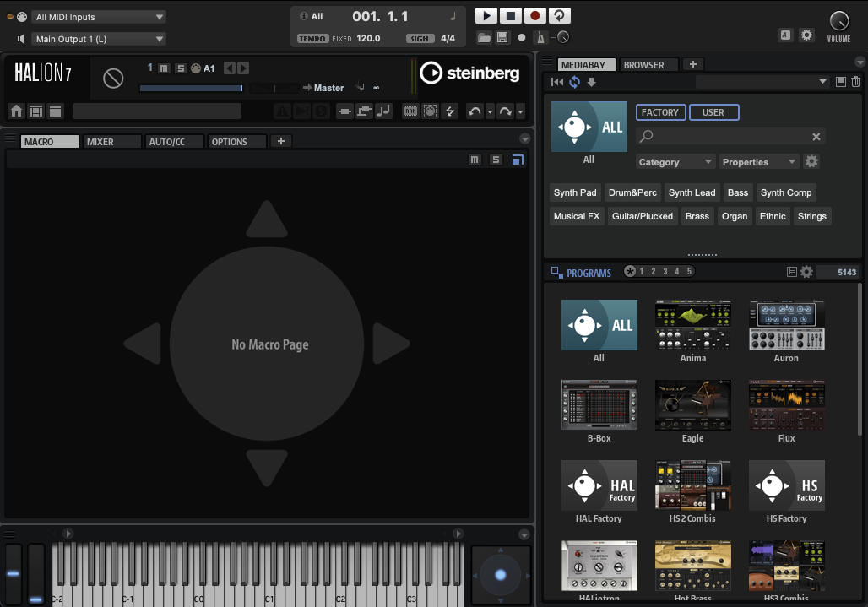Image resolution: width=868 pixels, height=607 pixels.
Task: Click the Guitar/Plucked category tag
Action: (643, 216)
